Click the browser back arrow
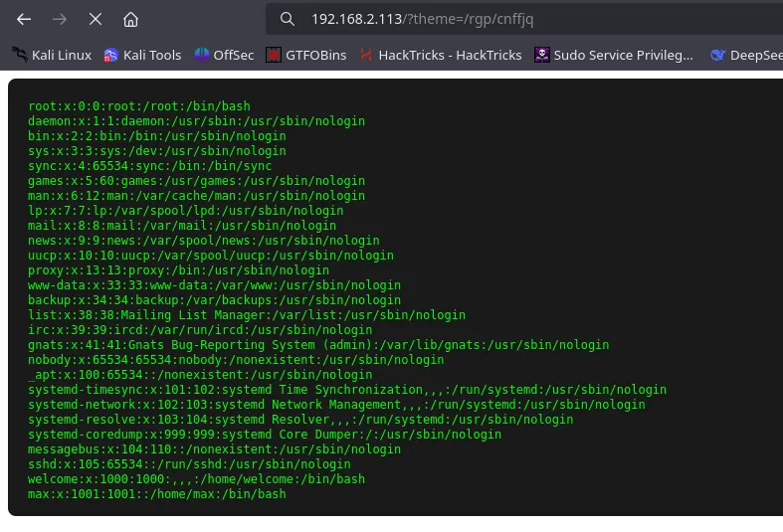Screen dimensions: 783x532 click(25, 19)
